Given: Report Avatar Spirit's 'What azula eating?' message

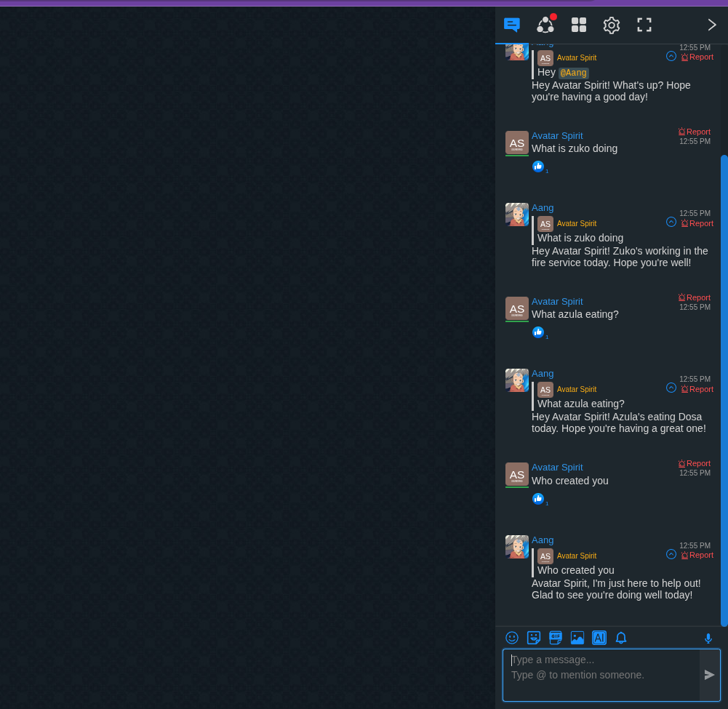Looking at the screenshot, I should point(694,297).
